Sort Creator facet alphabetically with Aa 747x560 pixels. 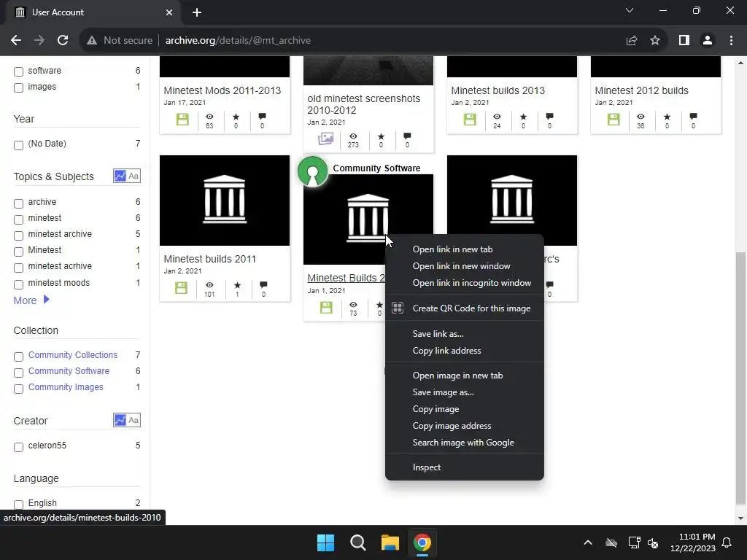(134, 420)
